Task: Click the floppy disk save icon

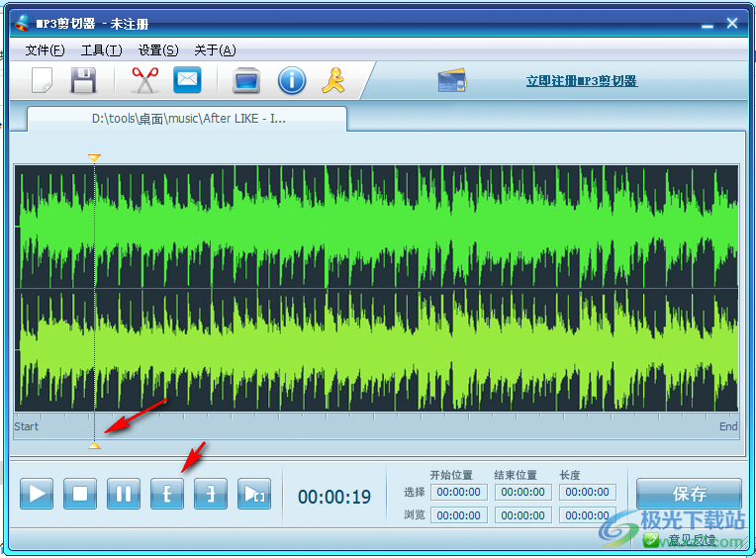Action: 83,80
